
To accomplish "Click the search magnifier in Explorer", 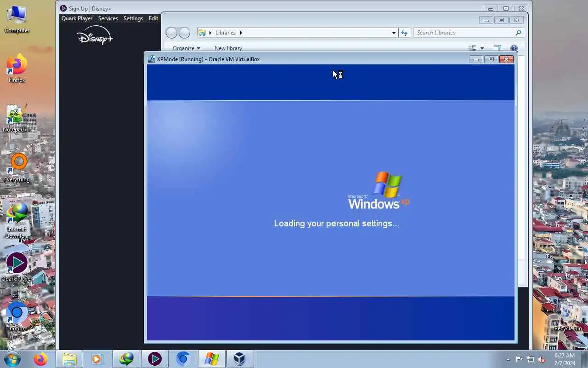I will pyautogui.click(x=518, y=33).
